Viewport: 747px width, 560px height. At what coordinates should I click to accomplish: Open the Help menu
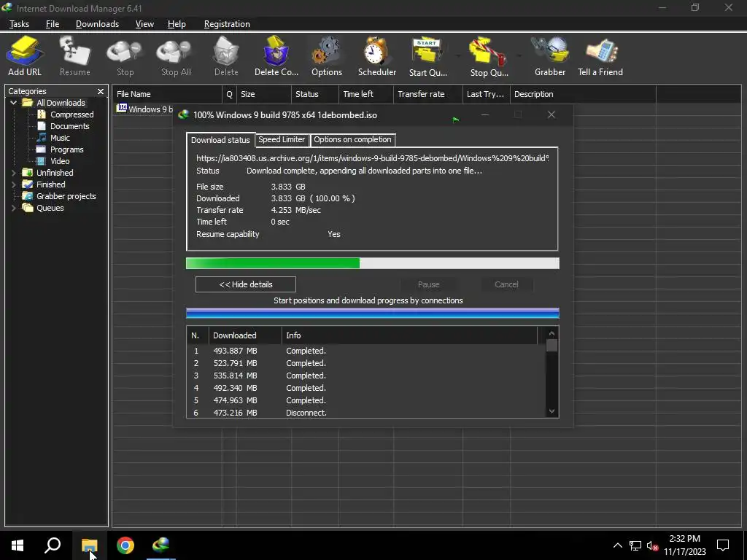click(x=177, y=24)
